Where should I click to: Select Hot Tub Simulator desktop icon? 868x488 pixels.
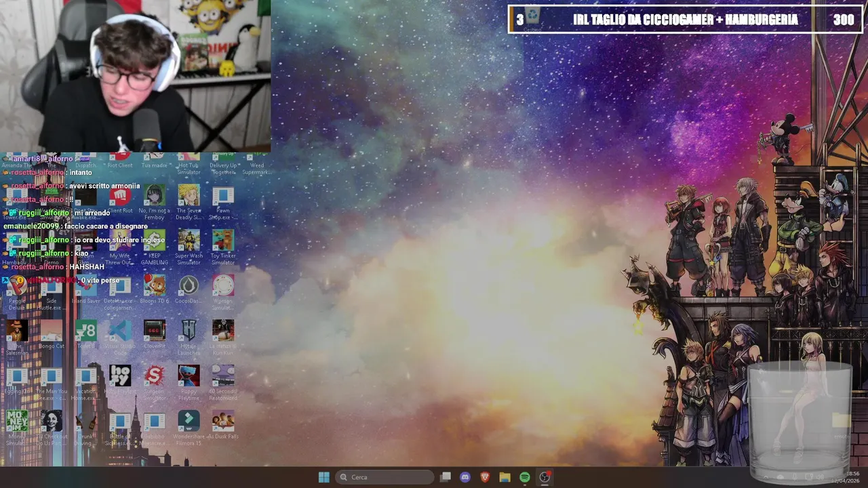point(189,165)
